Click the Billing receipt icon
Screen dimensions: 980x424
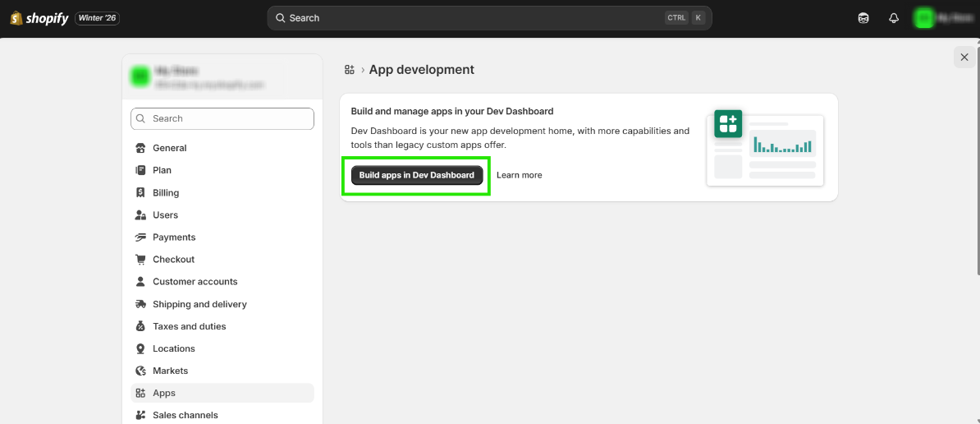pyautogui.click(x=140, y=193)
